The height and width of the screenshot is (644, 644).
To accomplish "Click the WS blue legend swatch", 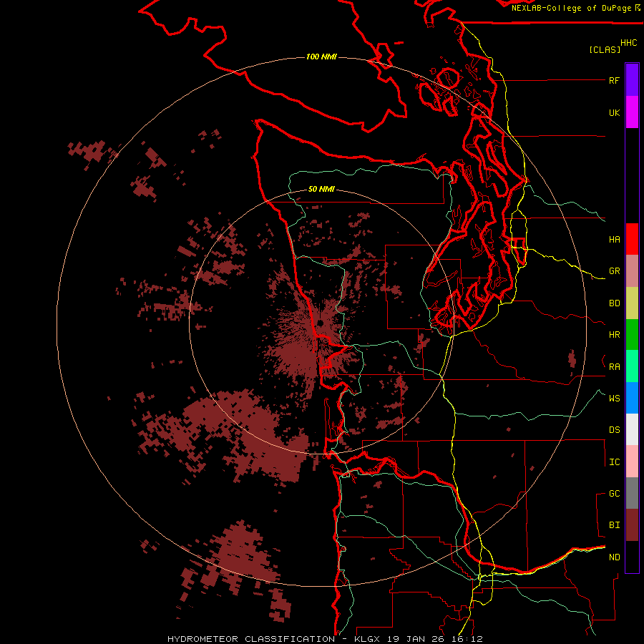I will tap(632, 398).
